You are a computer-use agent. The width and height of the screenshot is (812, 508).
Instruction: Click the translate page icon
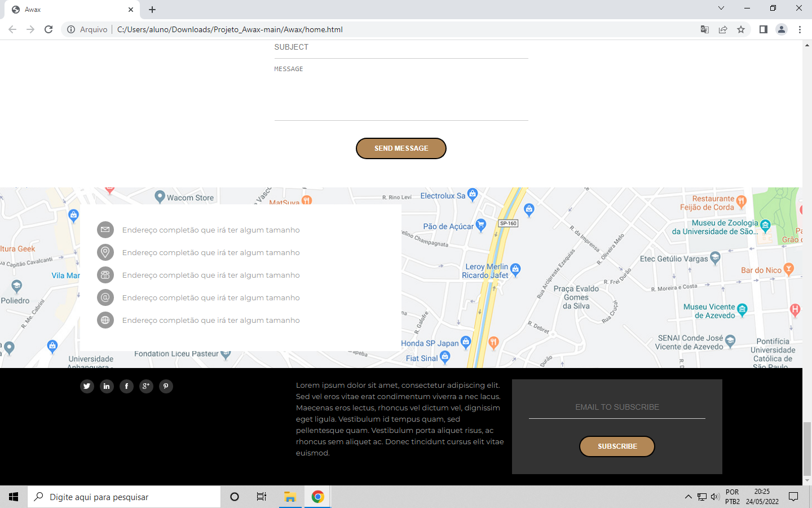pyautogui.click(x=705, y=29)
